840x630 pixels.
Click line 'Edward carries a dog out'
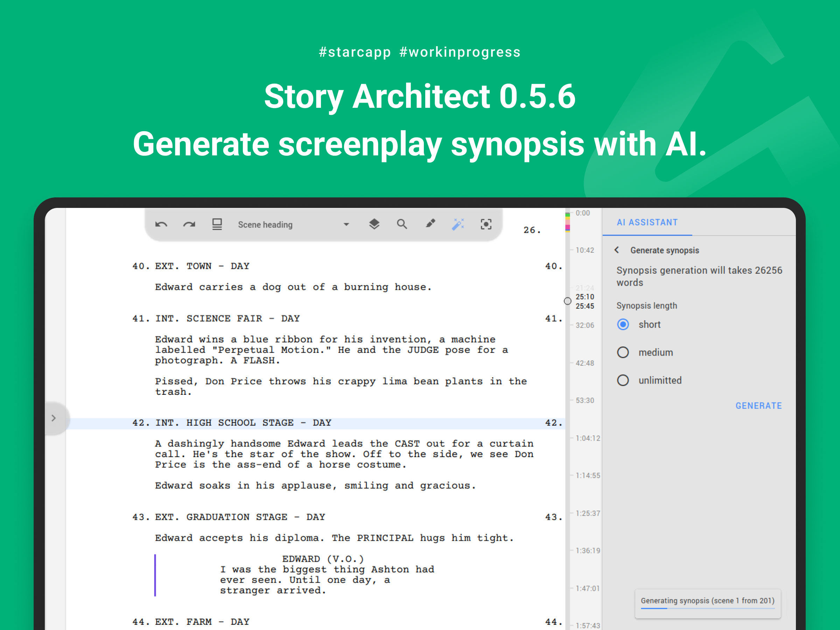click(x=293, y=287)
